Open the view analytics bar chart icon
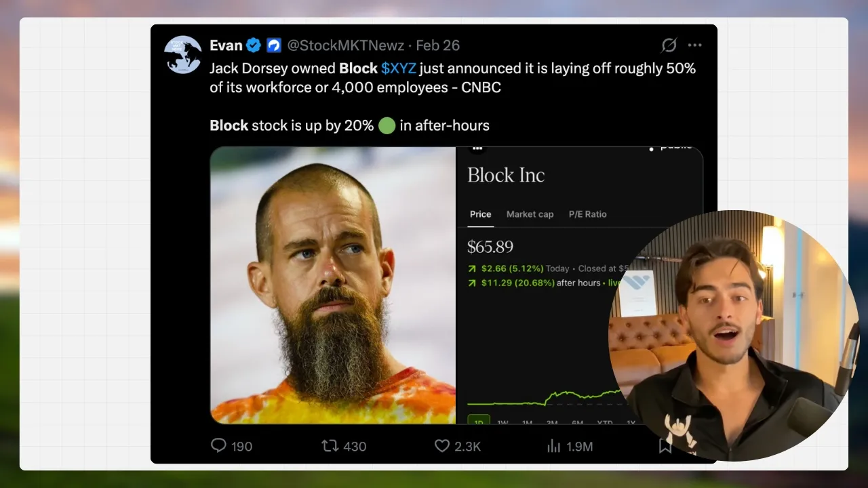Viewport: 868px width, 488px height. pos(554,445)
